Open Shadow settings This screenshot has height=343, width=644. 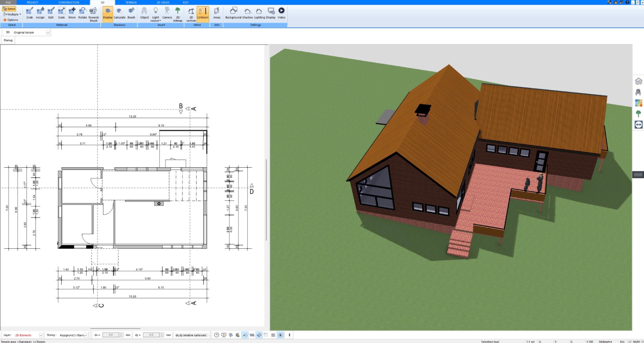[248, 13]
